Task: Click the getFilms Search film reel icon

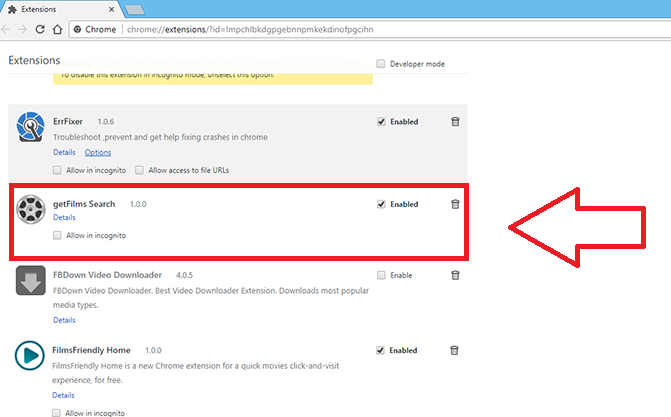Action: [30, 209]
